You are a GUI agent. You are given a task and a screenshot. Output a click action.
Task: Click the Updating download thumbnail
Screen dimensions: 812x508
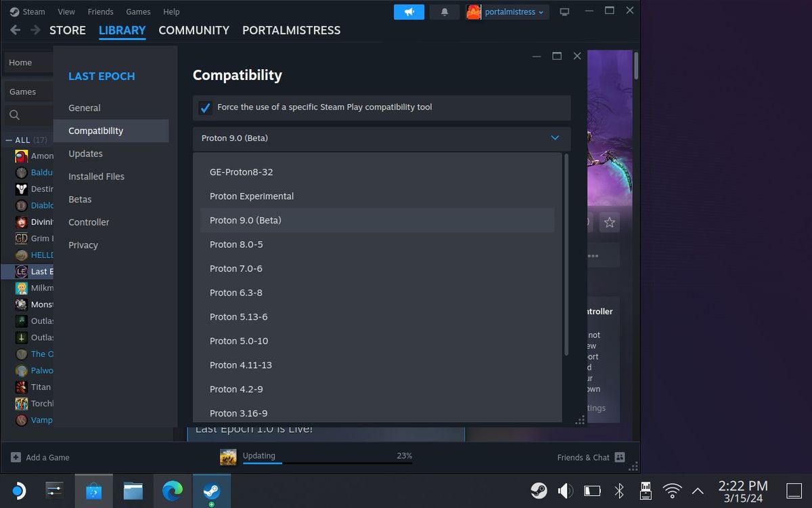(228, 457)
